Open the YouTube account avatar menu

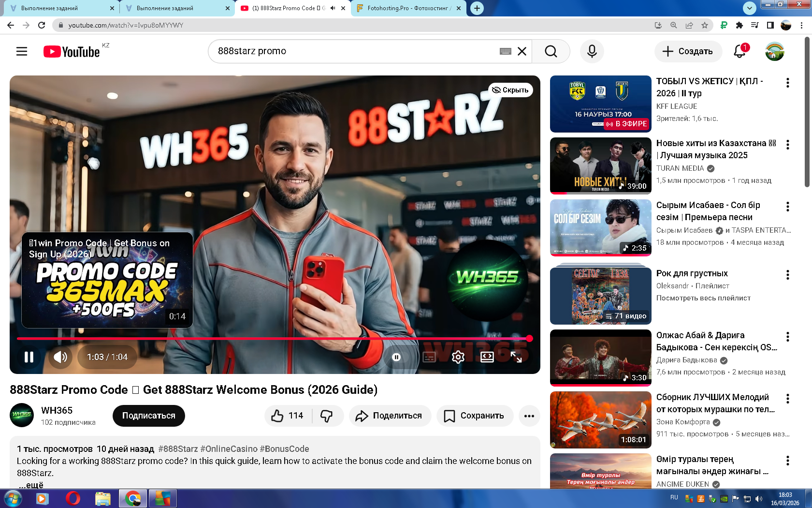pos(775,51)
